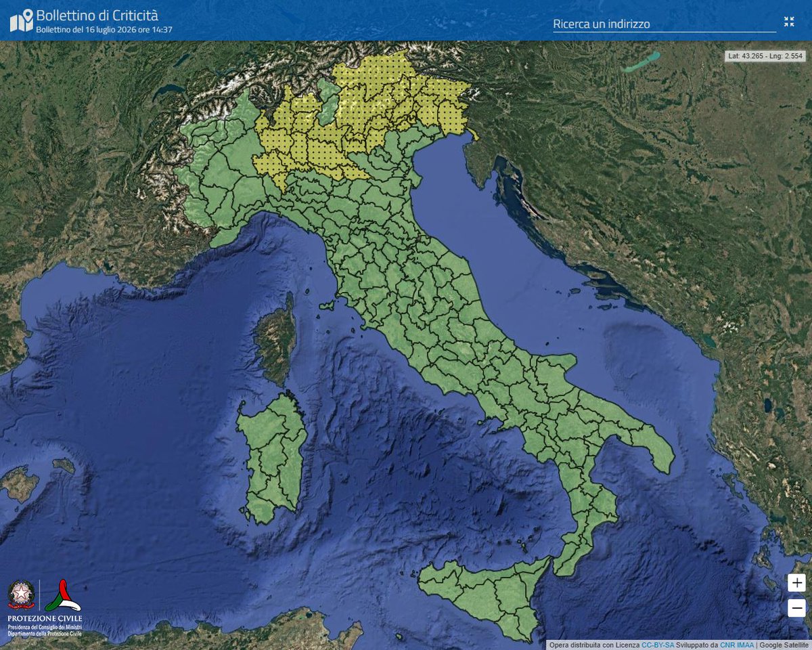
Task: Zoom in with the plus button
Action: [x=796, y=583]
